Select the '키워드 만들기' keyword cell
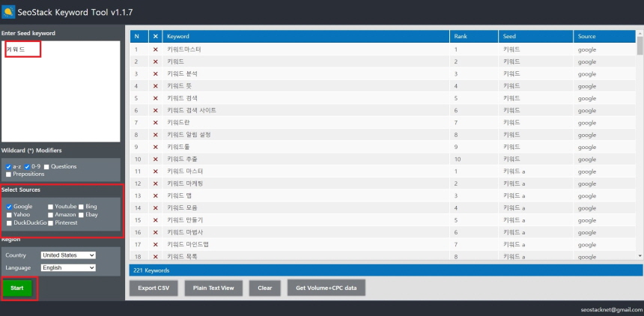Screen dimensions: 644x316 click(x=306, y=220)
